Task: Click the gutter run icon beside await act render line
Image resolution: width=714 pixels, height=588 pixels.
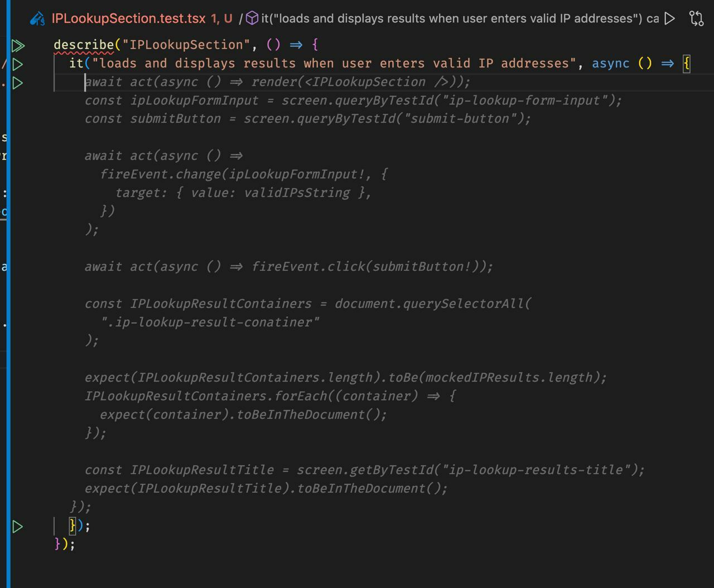Action: pos(18,83)
